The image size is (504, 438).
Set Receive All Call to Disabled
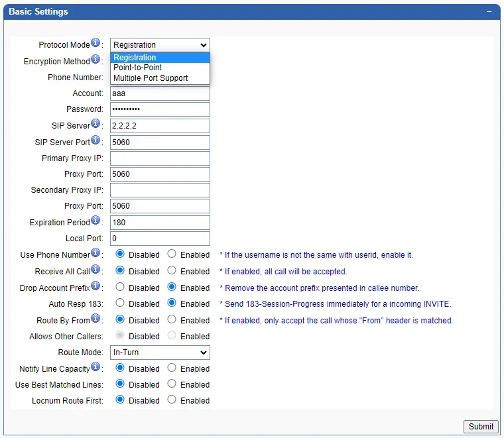pos(120,270)
